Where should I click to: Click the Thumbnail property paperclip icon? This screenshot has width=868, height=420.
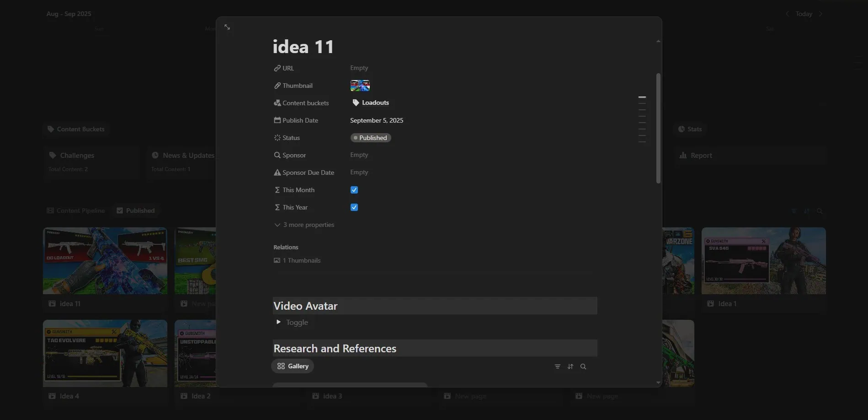pos(277,86)
